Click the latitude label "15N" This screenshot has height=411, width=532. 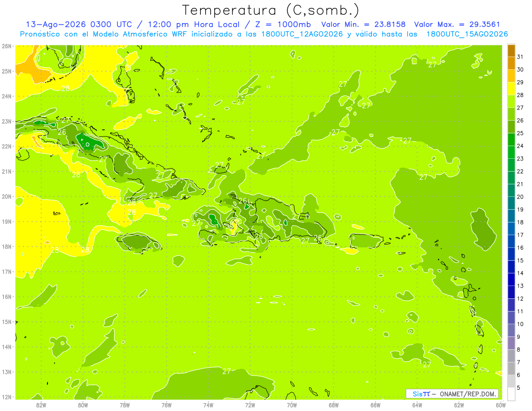coord(7,322)
